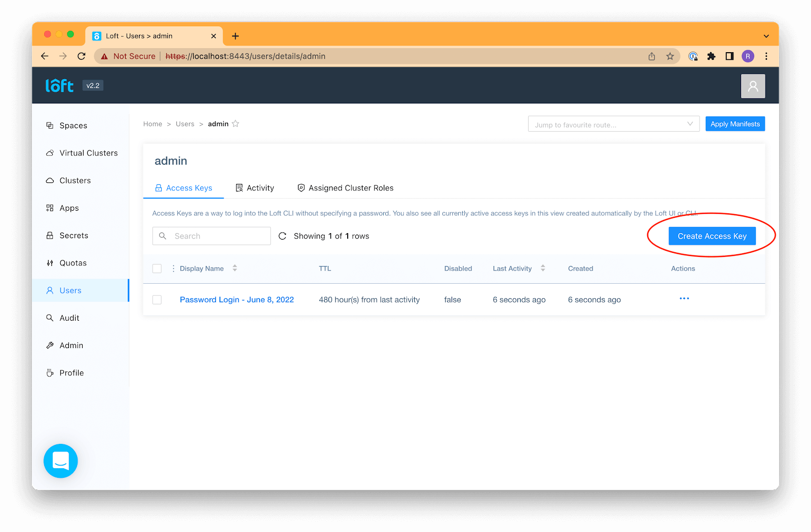Open the user avatar menu

(753, 86)
